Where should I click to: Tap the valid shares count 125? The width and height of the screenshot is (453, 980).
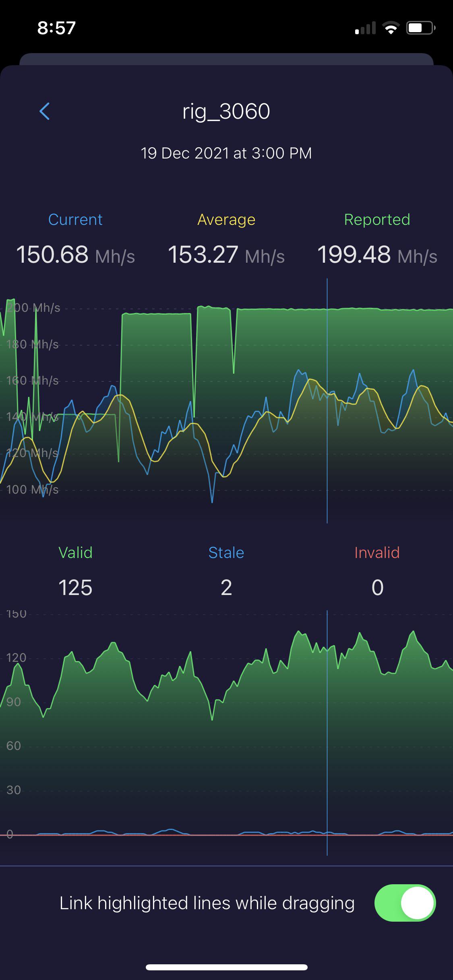pos(75,588)
